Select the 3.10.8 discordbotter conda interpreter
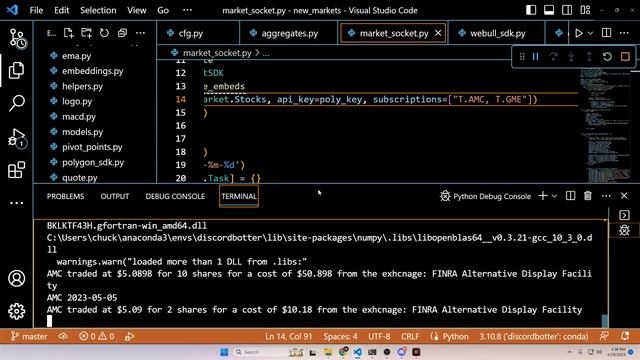This screenshot has height=360, width=640. point(533,336)
